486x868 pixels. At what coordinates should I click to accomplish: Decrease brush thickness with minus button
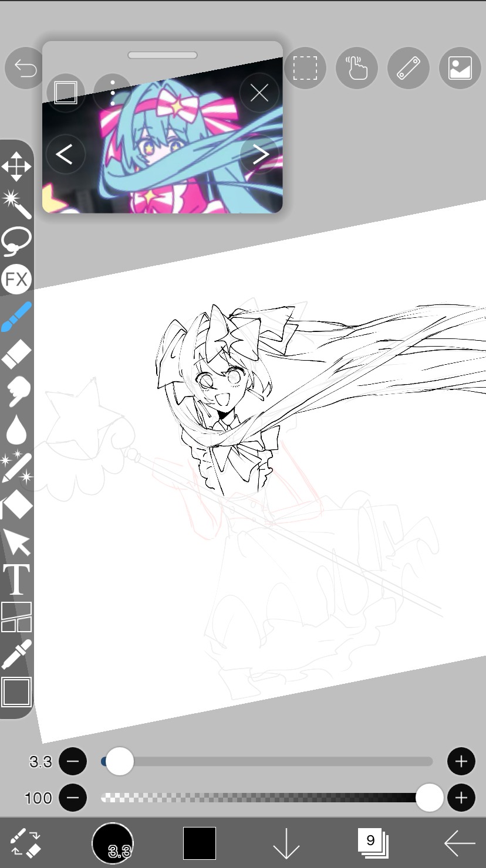73,762
